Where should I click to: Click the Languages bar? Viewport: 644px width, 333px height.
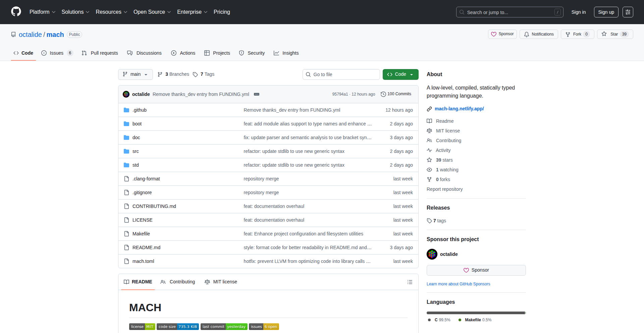(x=476, y=313)
